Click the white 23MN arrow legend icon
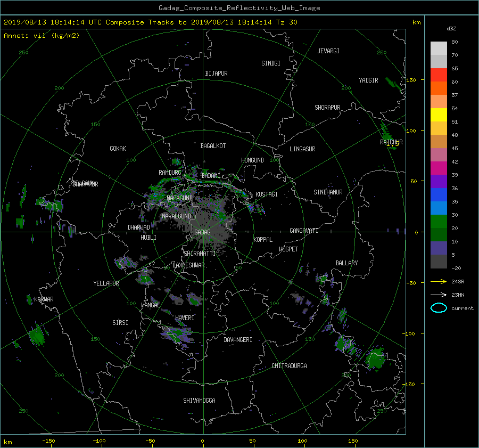Image resolution: width=479 pixels, height=448 pixels. [439, 295]
